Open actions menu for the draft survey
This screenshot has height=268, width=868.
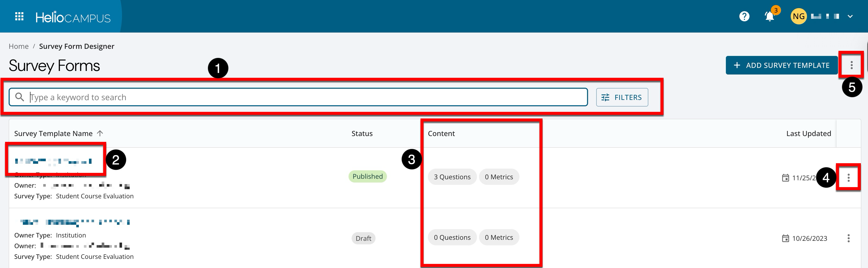tap(848, 238)
